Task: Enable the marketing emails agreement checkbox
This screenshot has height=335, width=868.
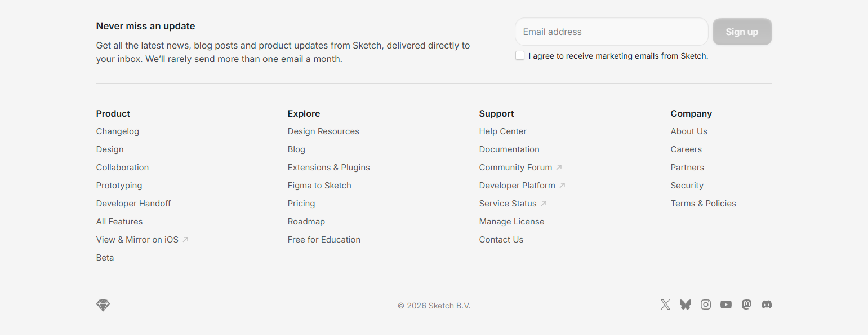Action: pos(519,55)
